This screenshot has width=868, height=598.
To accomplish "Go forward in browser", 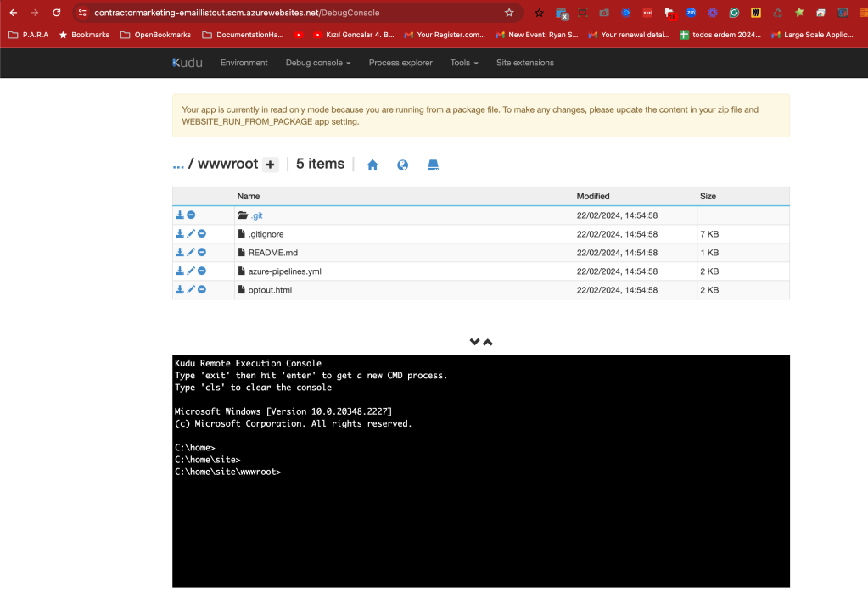I will [34, 13].
